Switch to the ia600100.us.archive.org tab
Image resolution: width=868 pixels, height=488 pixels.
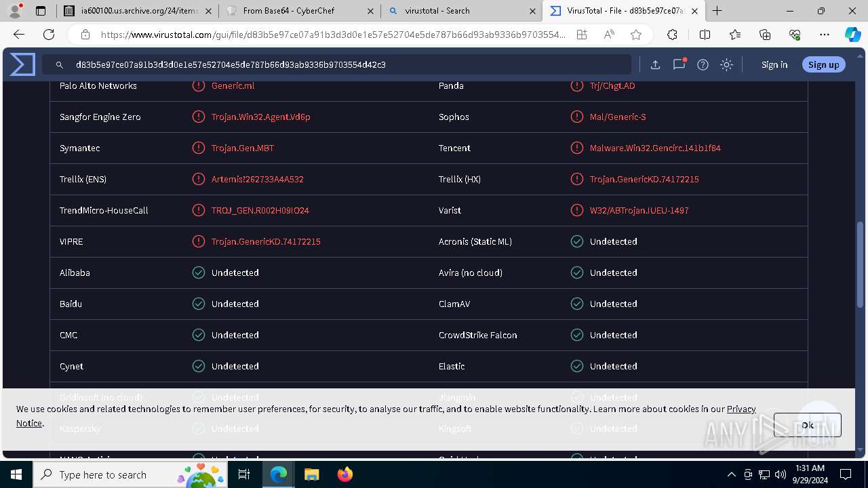click(138, 11)
